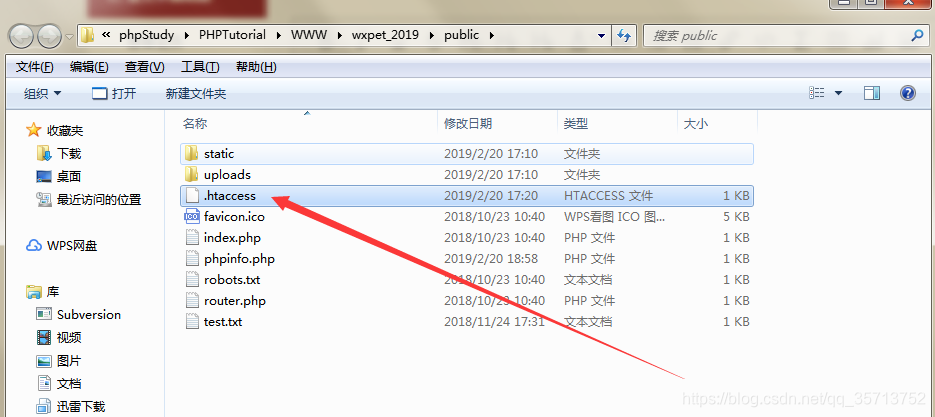Expand arrow after public in breadcrumb
Screen dimensions: 935x417
pyautogui.click(x=491, y=35)
